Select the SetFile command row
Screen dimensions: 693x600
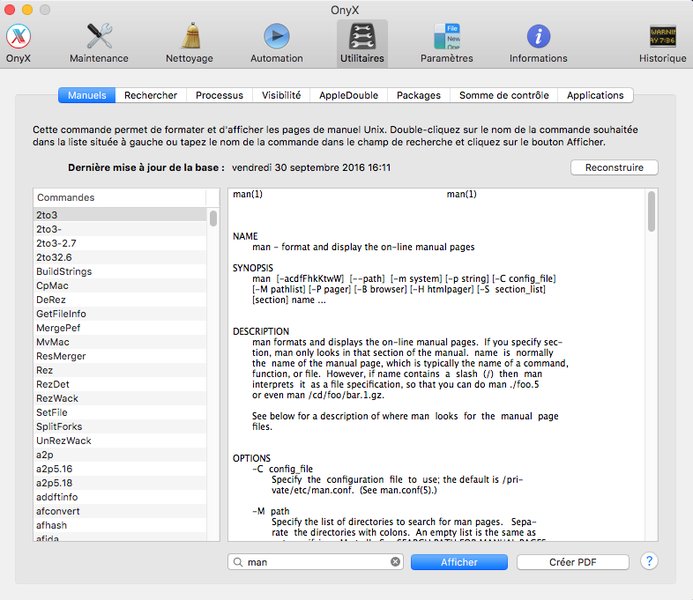coord(120,412)
